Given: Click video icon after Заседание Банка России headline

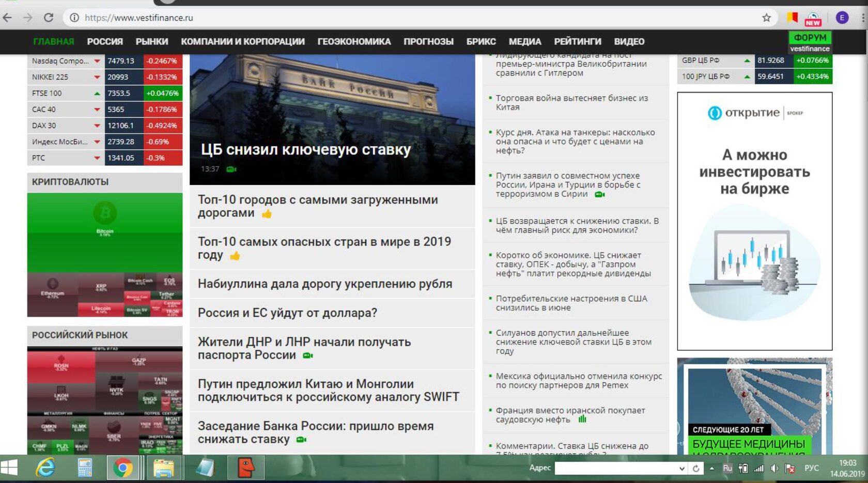Looking at the screenshot, I should [x=302, y=440].
